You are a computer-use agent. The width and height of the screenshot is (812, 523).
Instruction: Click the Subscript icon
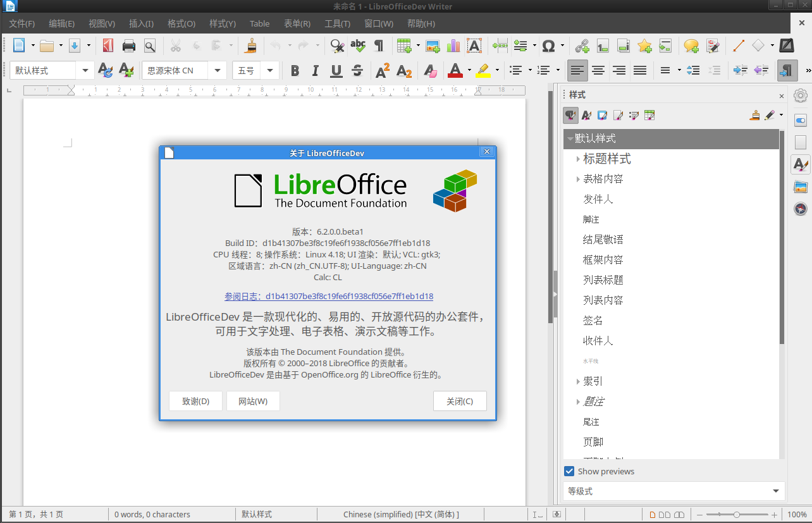click(404, 70)
